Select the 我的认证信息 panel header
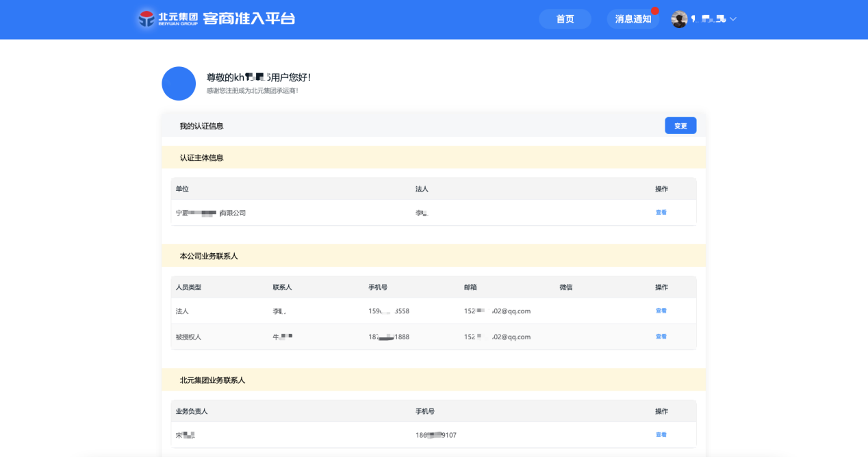This screenshot has height=457, width=868. 202,126
